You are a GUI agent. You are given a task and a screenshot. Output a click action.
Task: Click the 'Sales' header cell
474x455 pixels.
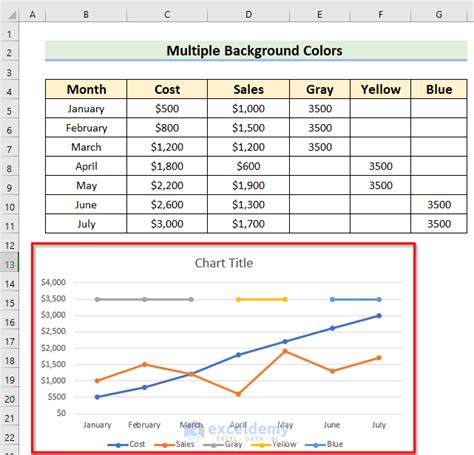(248, 89)
